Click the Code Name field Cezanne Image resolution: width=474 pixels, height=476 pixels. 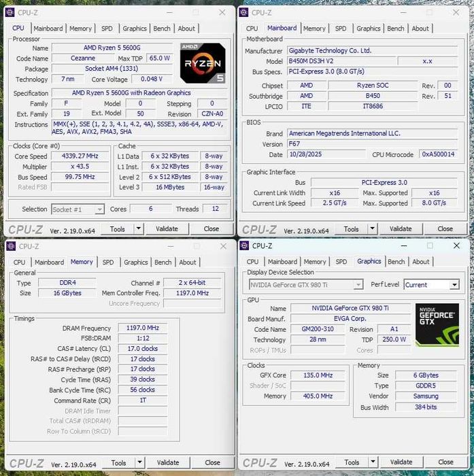click(82, 58)
